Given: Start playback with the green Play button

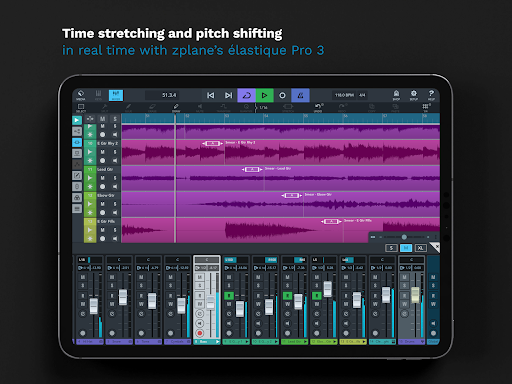Looking at the screenshot, I should click(x=265, y=95).
